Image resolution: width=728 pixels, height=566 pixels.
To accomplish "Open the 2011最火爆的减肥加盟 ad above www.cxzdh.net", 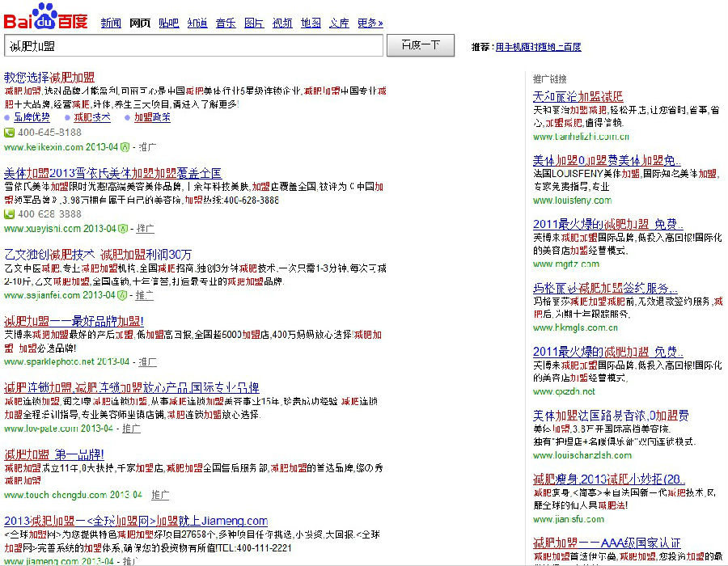I will tap(608, 352).
